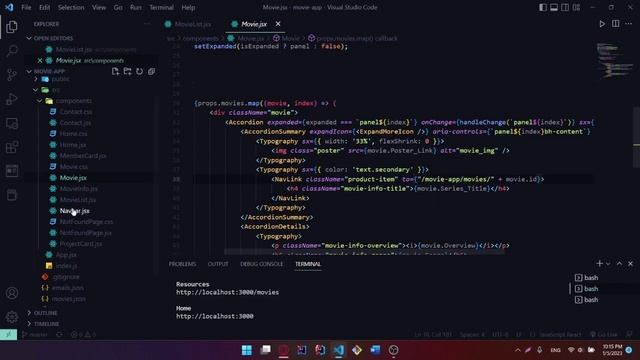
Task: Click JavaScript React language mode in status bar
Action: coord(560,334)
